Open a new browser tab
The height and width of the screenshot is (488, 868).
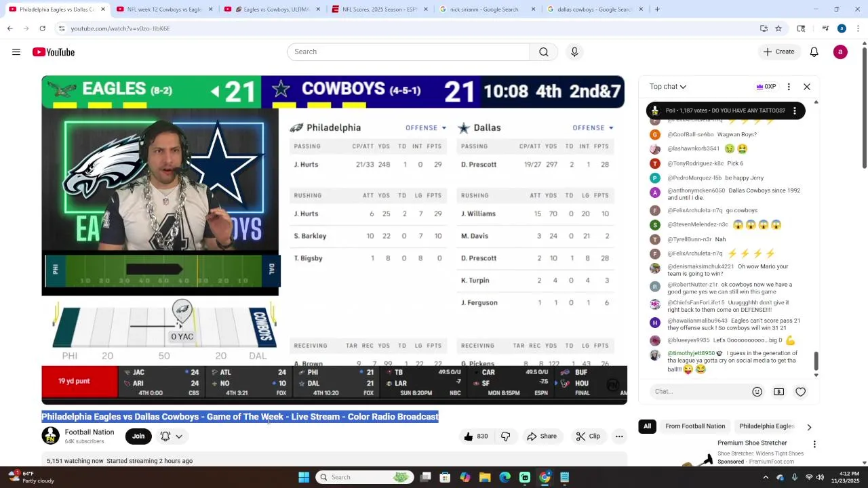click(657, 9)
